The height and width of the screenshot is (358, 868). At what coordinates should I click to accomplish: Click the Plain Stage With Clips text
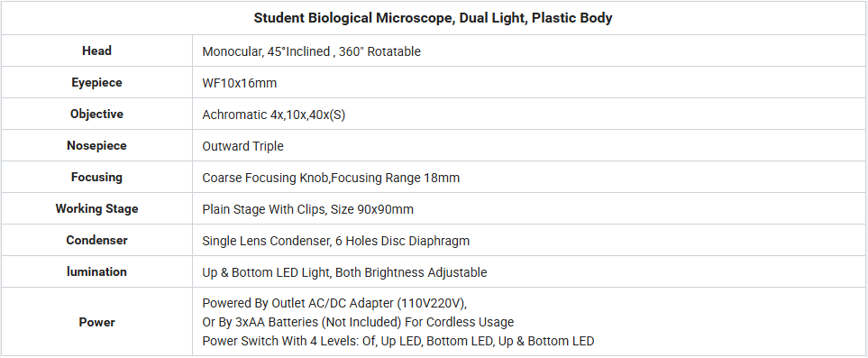click(308, 209)
